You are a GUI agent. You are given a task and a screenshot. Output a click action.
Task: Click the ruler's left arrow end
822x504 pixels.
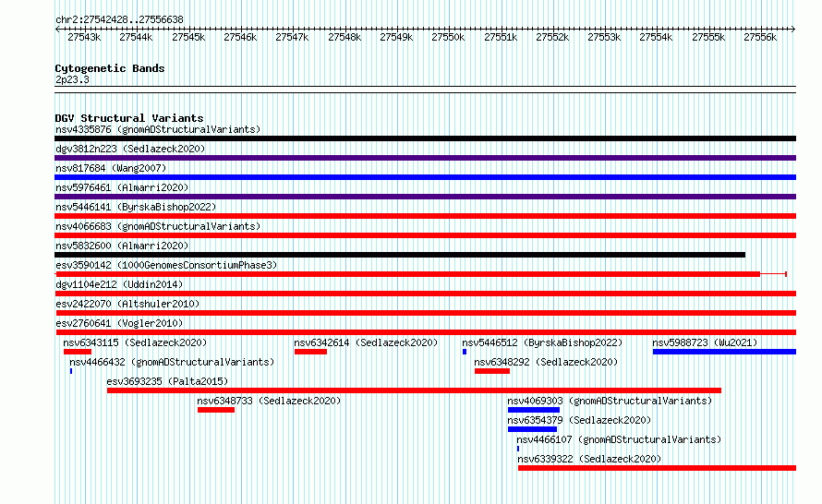57,30
